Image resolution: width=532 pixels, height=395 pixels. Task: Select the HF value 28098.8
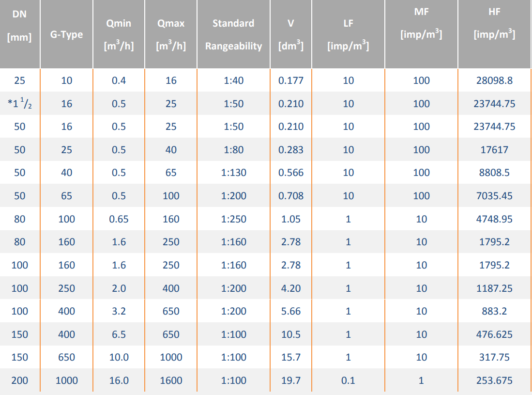click(x=494, y=80)
